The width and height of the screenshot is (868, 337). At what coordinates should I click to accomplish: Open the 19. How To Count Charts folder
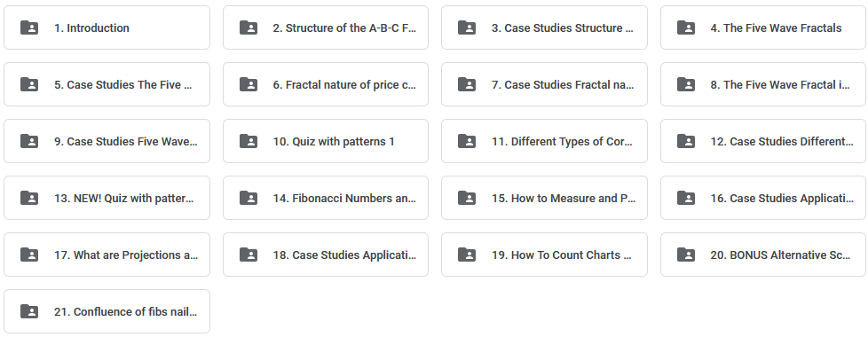(x=544, y=255)
